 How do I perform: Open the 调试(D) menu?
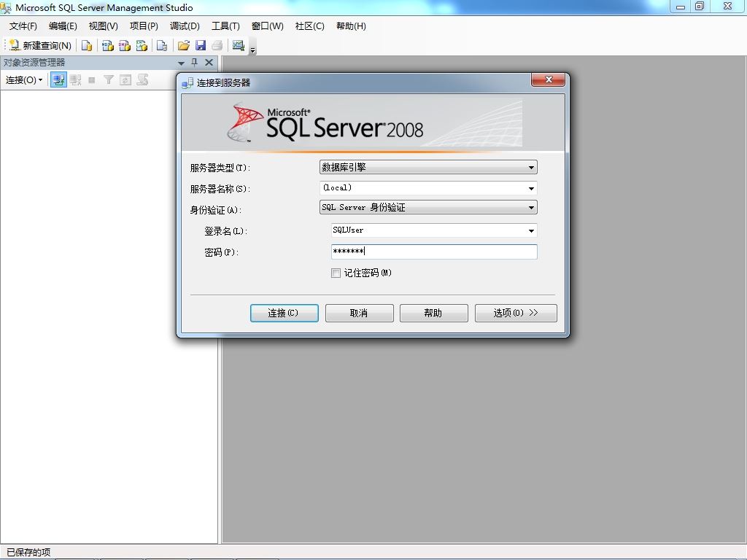[185, 26]
